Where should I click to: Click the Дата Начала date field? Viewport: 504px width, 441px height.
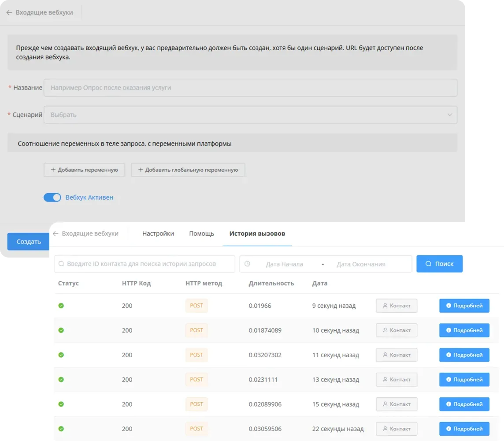pyautogui.click(x=285, y=264)
